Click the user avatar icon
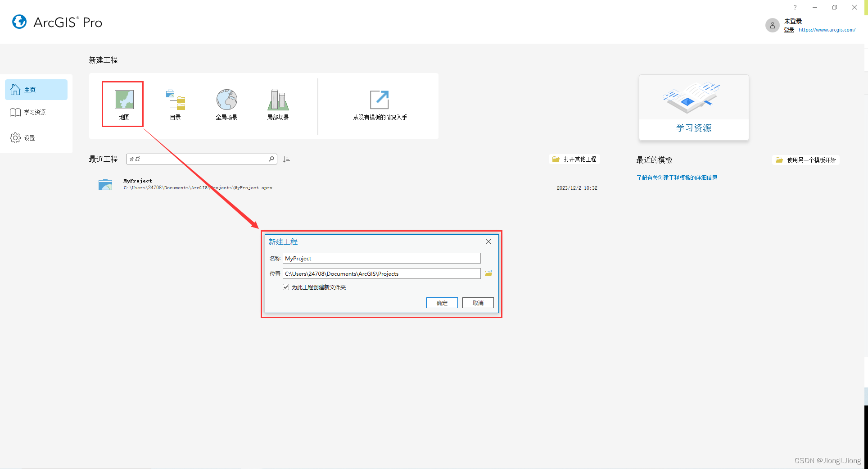 [x=772, y=25]
